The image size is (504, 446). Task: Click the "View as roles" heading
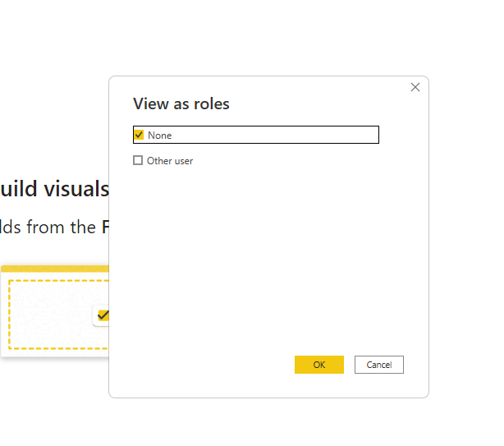(x=181, y=103)
